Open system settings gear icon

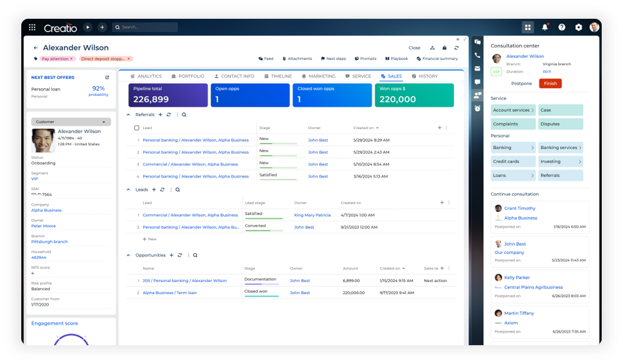pos(579,28)
